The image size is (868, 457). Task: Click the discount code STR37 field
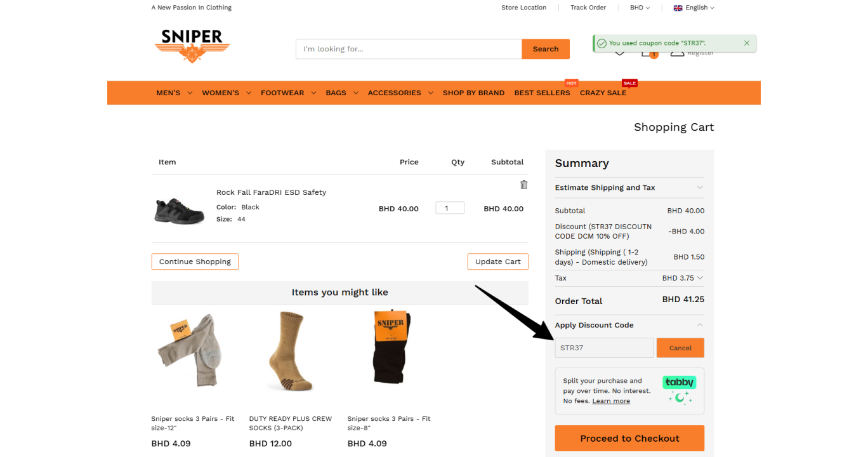pos(604,348)
